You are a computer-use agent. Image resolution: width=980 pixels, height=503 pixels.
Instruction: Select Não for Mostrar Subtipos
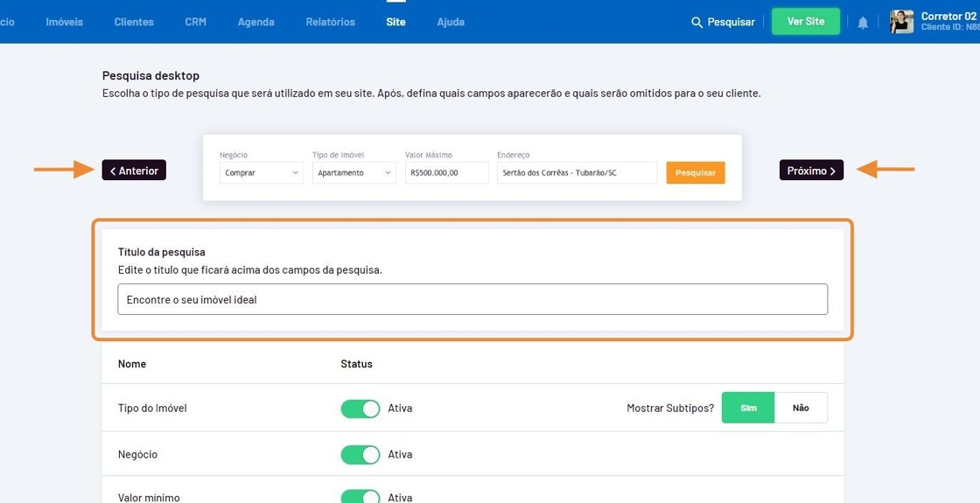click(x=801, y=409)
